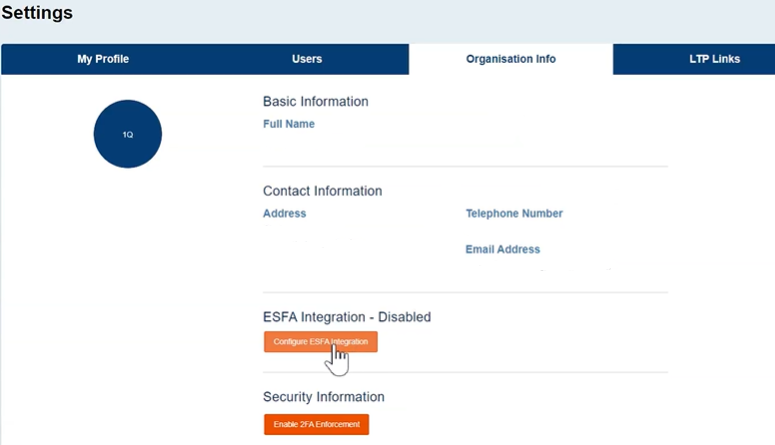Click the blank value area below Address
Image resolution: width=775 pixels, height=445 pixels.
click(x=300, y=240)
